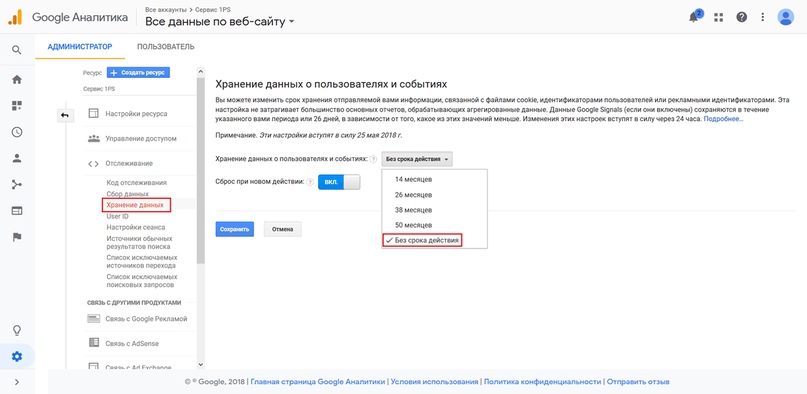Open the 'Без срока действия' dropdown button
This screenshot has height=394, width=807.
pos(417,159)
